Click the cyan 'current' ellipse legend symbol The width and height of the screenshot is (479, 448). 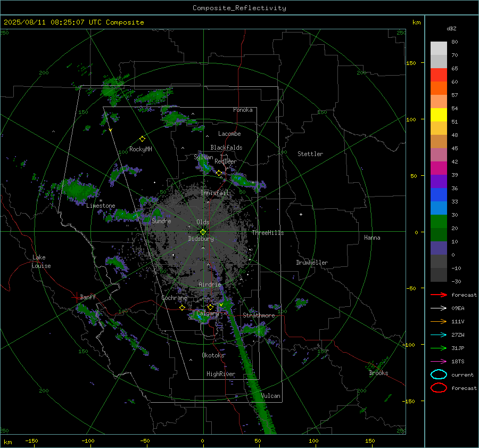pos(439,374)
